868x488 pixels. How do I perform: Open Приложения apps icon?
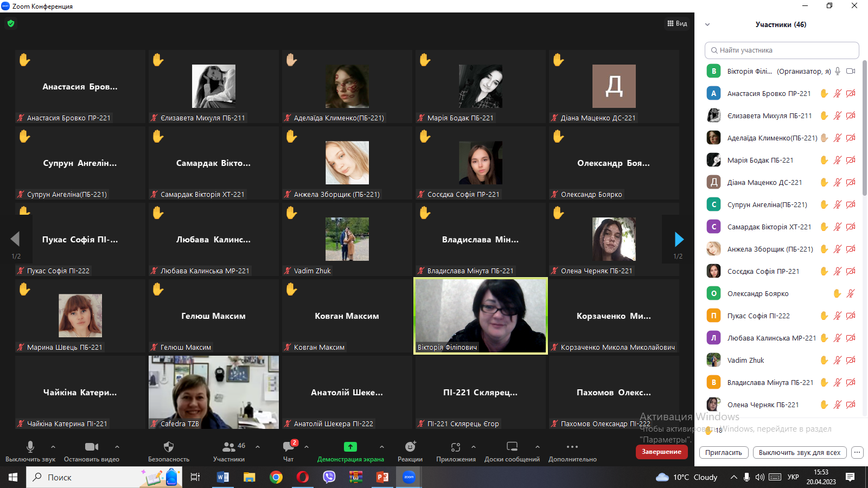[456, 447]
